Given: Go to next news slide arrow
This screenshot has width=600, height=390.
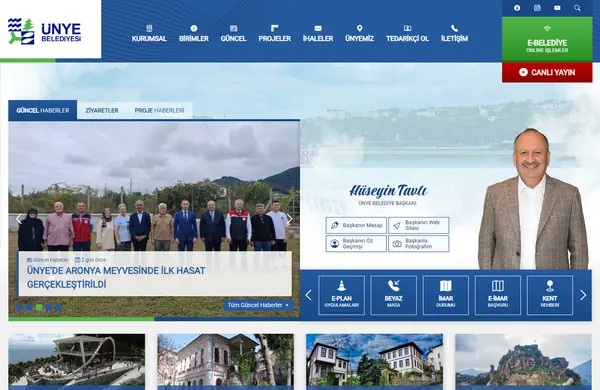Looking at the screenshot, I should pos(290,219).
